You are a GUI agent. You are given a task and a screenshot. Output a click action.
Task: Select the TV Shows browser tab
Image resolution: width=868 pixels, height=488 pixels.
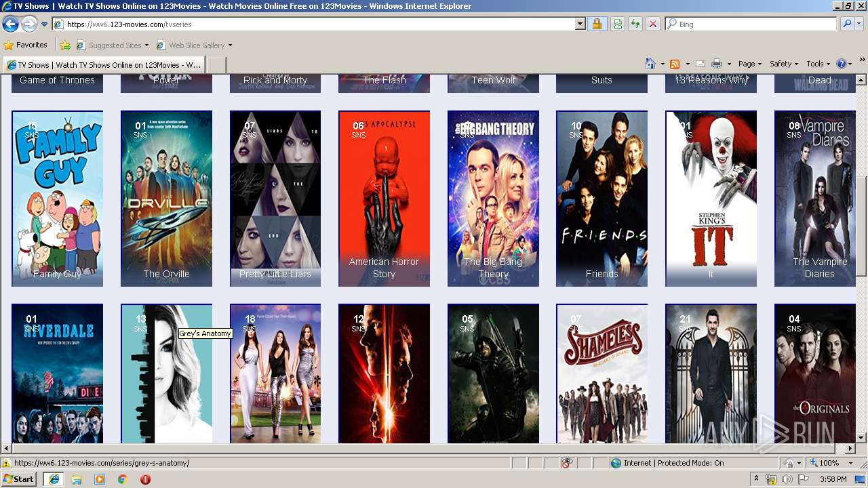pos(103,65)
